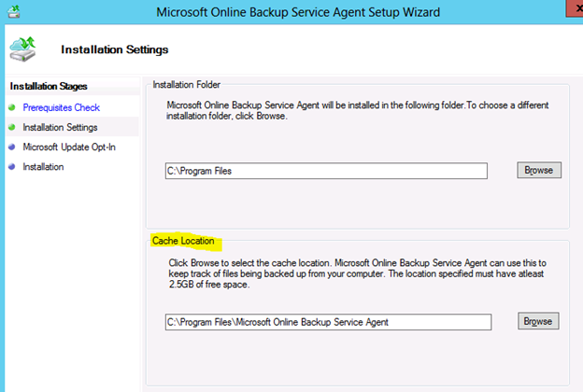Click the installation folder description text
Viewport: 583px width, 392px height.
point(357,110)
